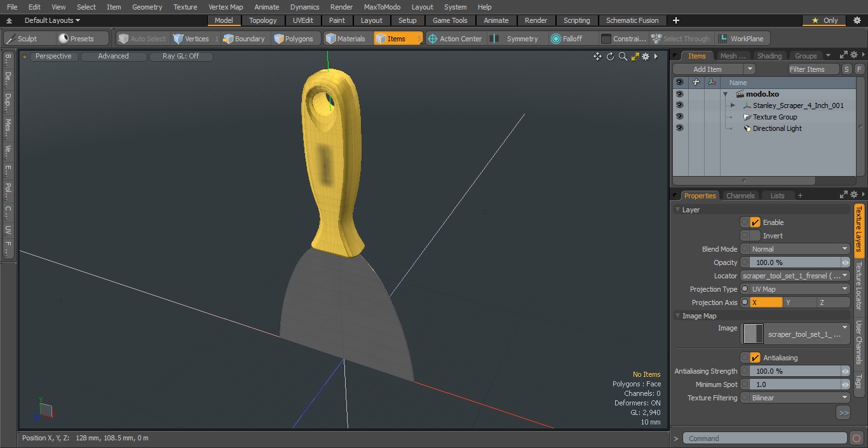868x448 pixels.
Task: Toggle the Antialiasing checkbox
Action: (x=755, y=358)
